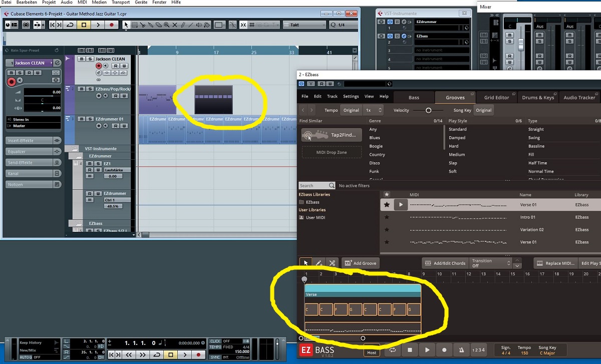Select Slap play style filter
This screenshot has width=601, height=364.
(453, 163)
